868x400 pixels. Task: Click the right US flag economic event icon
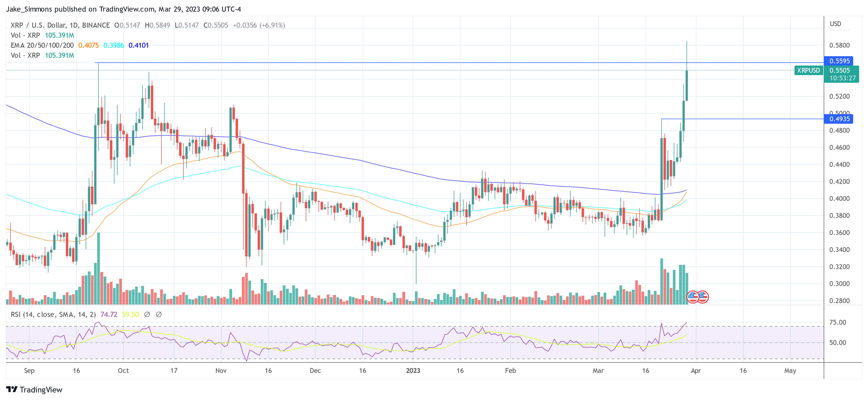click(x=703, y=297)
